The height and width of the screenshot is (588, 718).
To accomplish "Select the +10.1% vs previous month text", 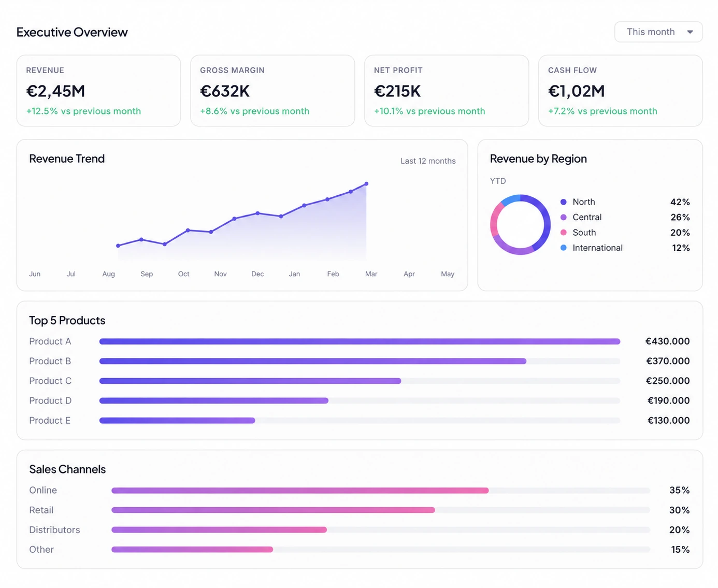I will [429, 111].
